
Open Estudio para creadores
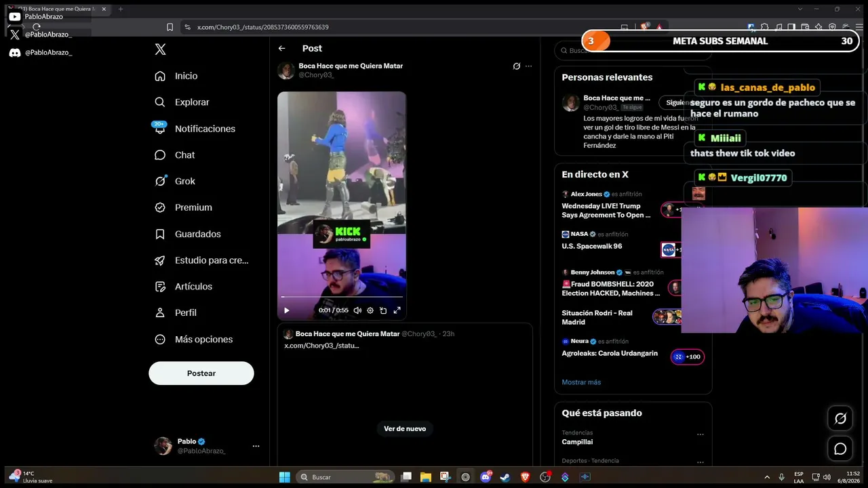click(201, 260)
